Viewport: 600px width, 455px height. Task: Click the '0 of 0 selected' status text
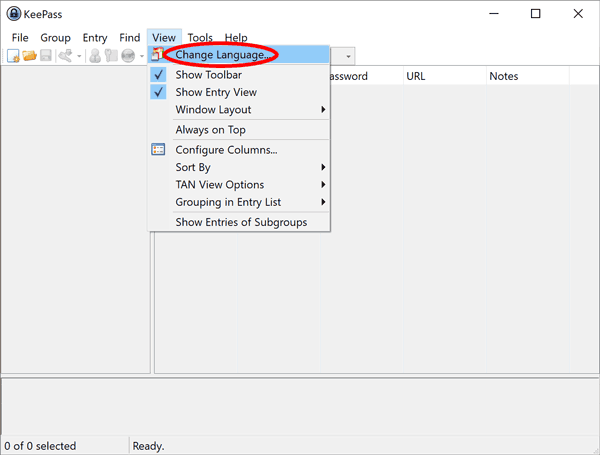pyautogui.click(x=40, y=446)
